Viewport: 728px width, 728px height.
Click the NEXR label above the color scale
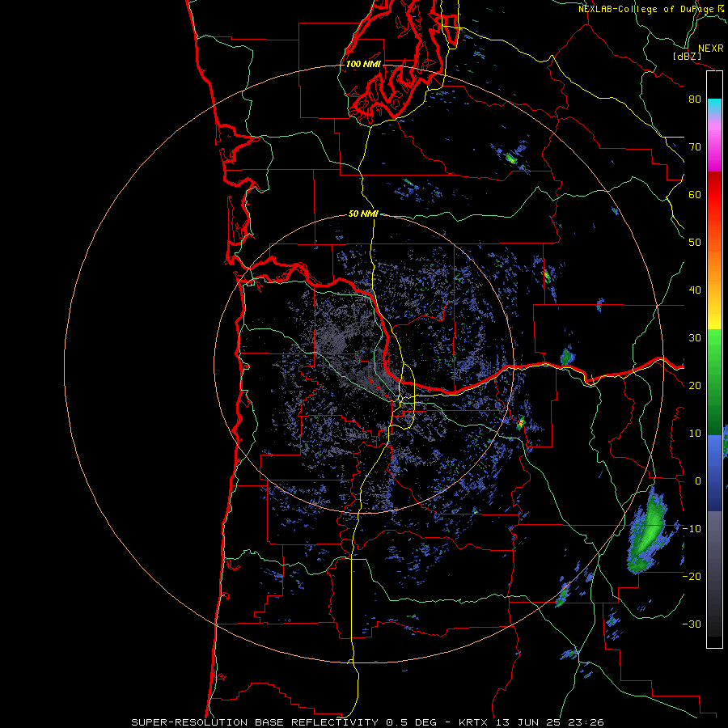click(x=710, y=49)
